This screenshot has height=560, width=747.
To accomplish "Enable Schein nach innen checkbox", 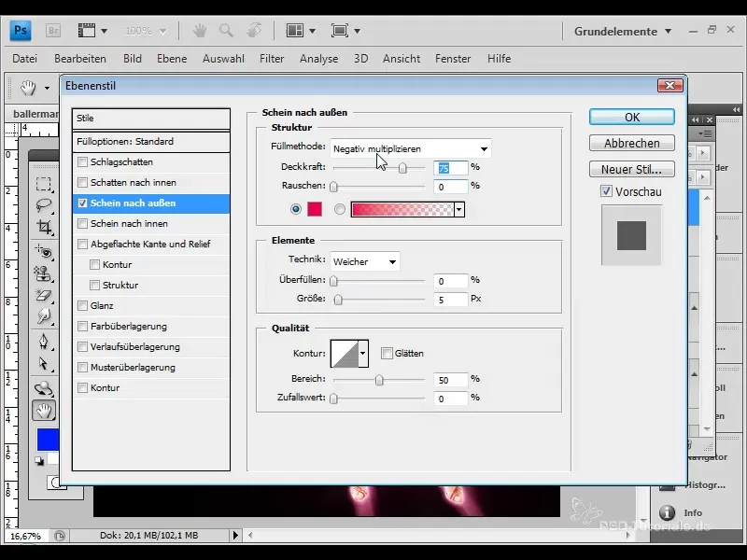I will pyautogui.click(x=82, y=223).
